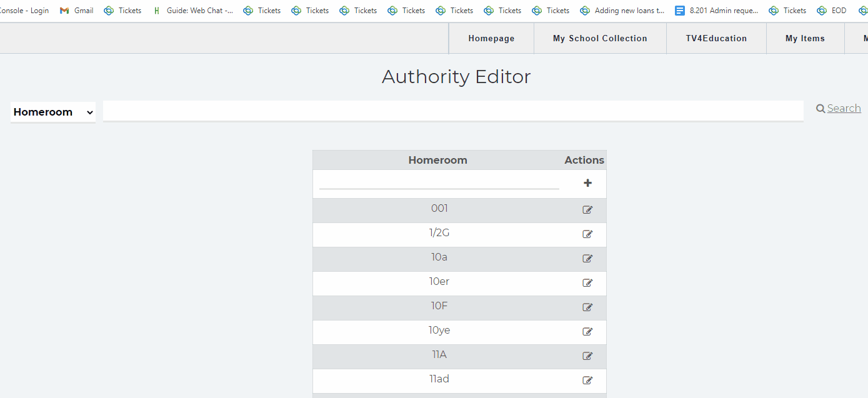This screenshot has width=868, height=398.
Task: Open the Gmail bookmark
Action: (x=76, y=11)
